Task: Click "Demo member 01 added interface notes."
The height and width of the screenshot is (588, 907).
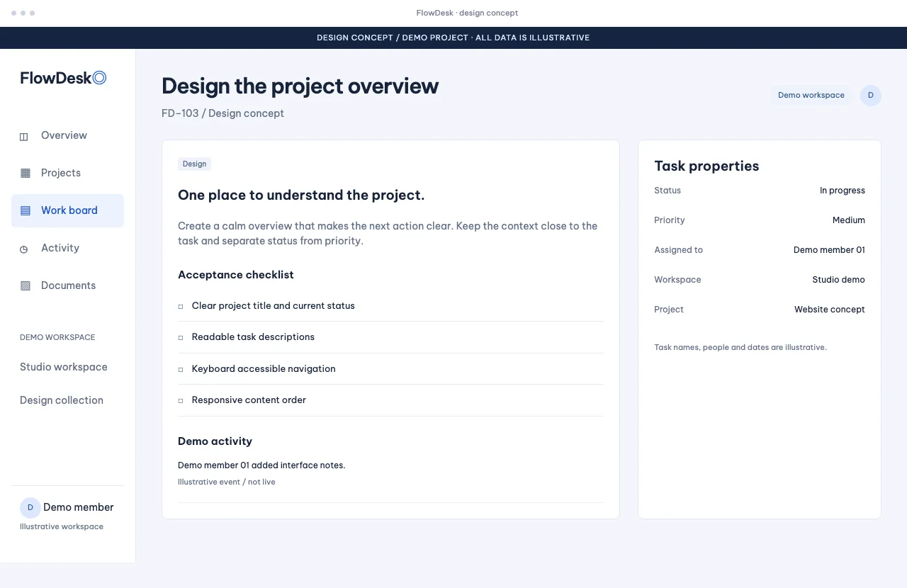Action: click(261, 465)
